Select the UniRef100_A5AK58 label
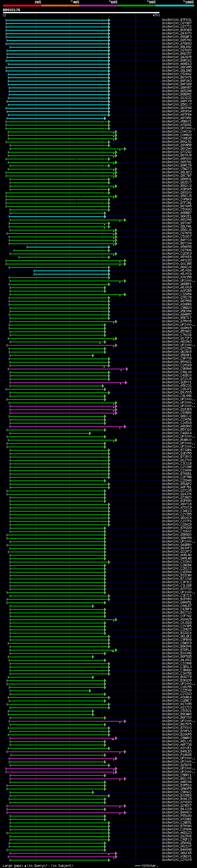The image size is (197, 868). coord(177,247)
